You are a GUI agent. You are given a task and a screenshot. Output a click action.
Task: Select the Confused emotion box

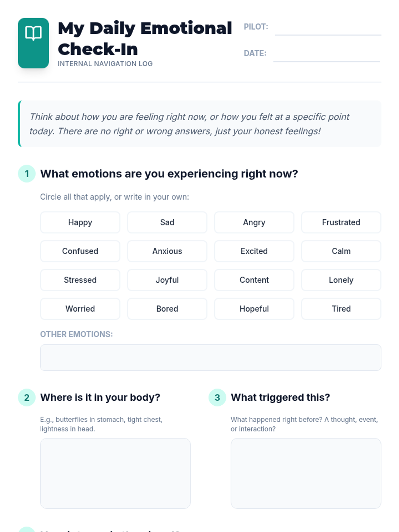80,251
